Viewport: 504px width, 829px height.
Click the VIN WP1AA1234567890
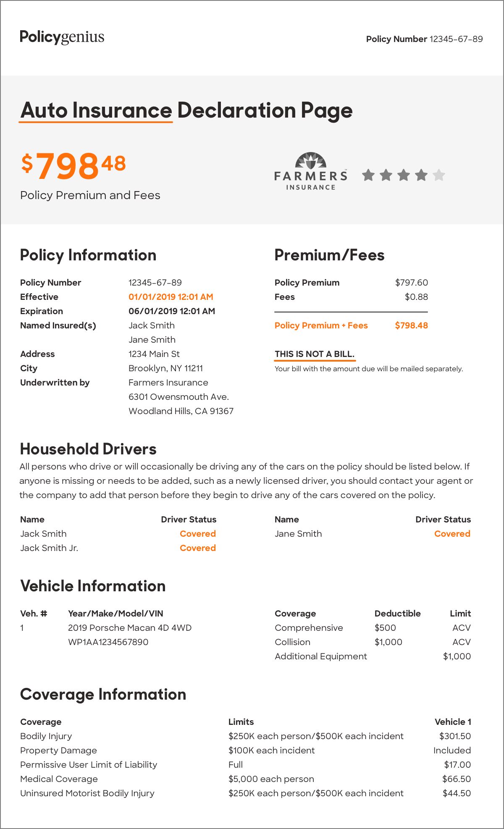coord(108,642)
